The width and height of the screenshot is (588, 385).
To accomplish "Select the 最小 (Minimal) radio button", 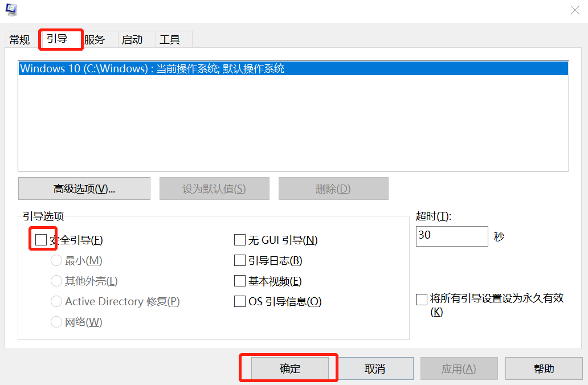I will tap(56, 260).
